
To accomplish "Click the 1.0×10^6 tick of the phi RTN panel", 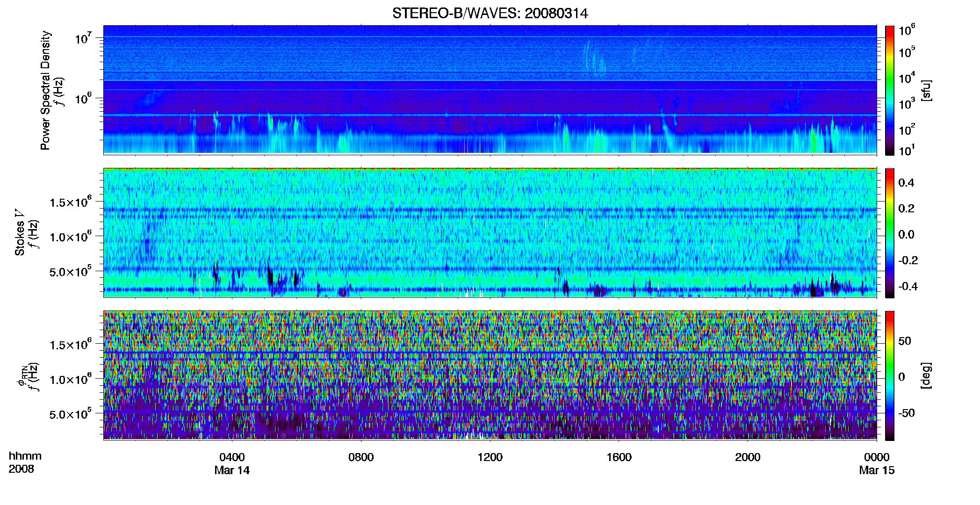I will [x=71, y=379].
